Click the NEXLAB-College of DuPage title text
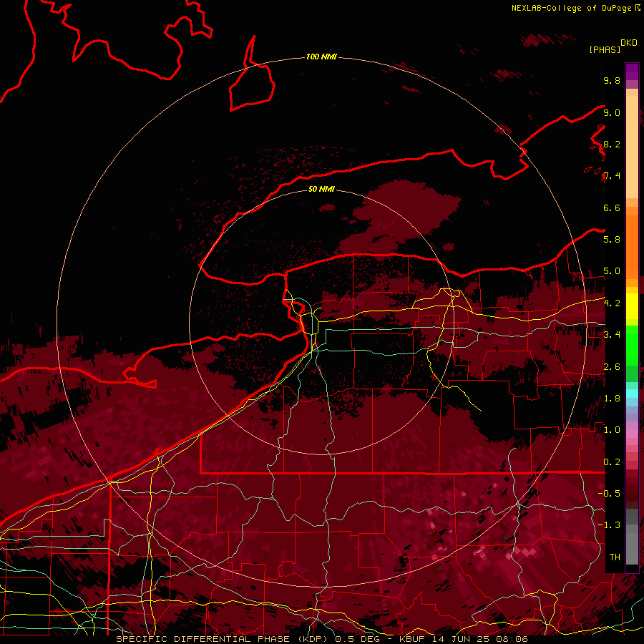 click(572, 8)
